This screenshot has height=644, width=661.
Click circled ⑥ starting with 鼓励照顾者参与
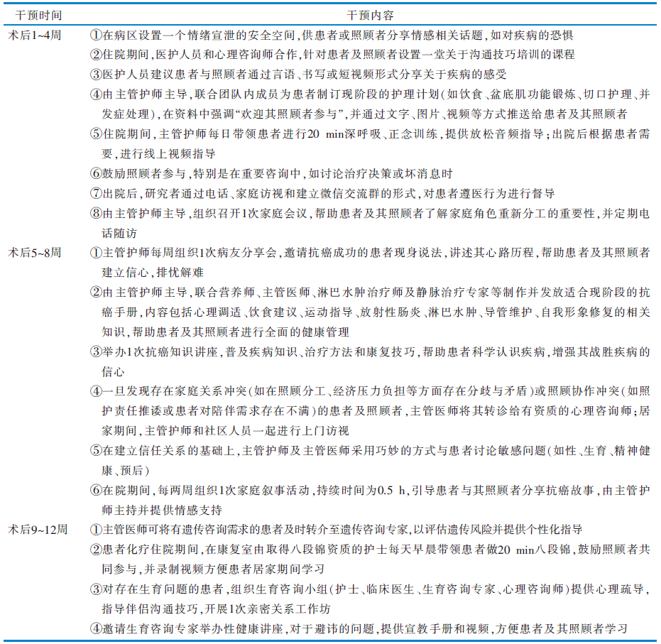point(96,174)
